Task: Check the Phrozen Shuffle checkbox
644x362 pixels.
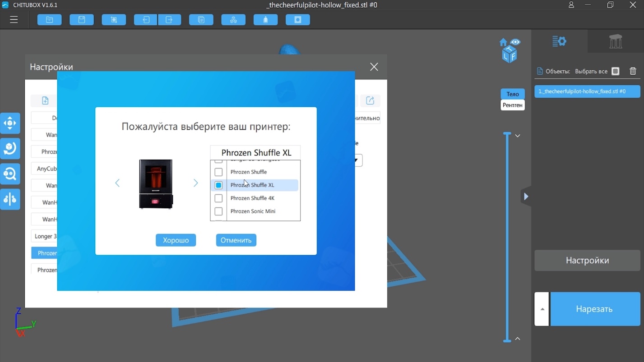Action: pos(218,172)
